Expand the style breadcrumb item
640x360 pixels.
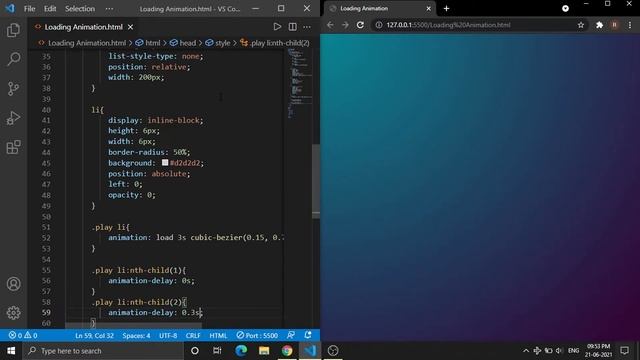[222, 43]
